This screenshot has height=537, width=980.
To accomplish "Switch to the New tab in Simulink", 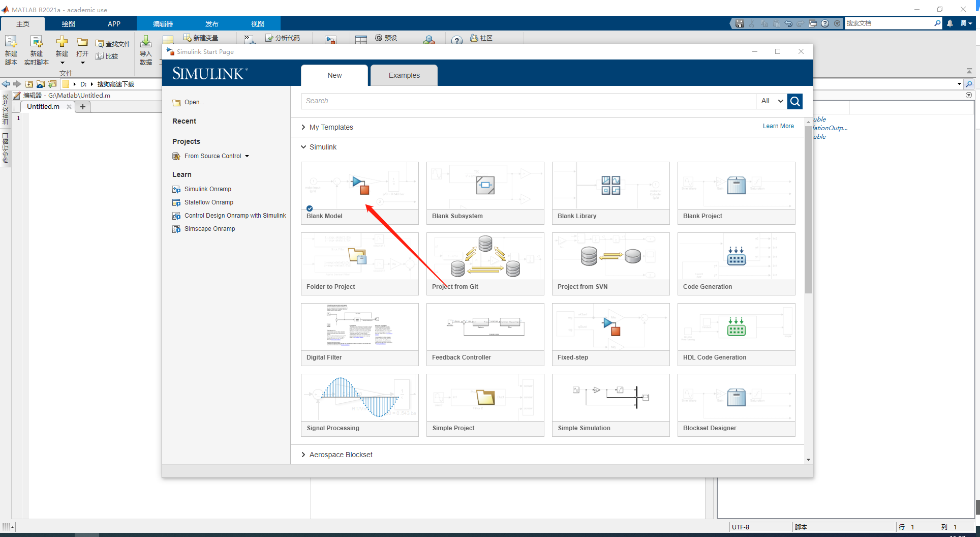I will coord(334,75).
